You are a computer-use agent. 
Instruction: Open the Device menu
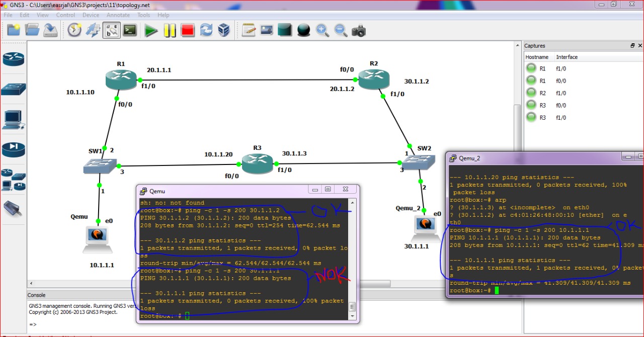click(x=91, y=15)
